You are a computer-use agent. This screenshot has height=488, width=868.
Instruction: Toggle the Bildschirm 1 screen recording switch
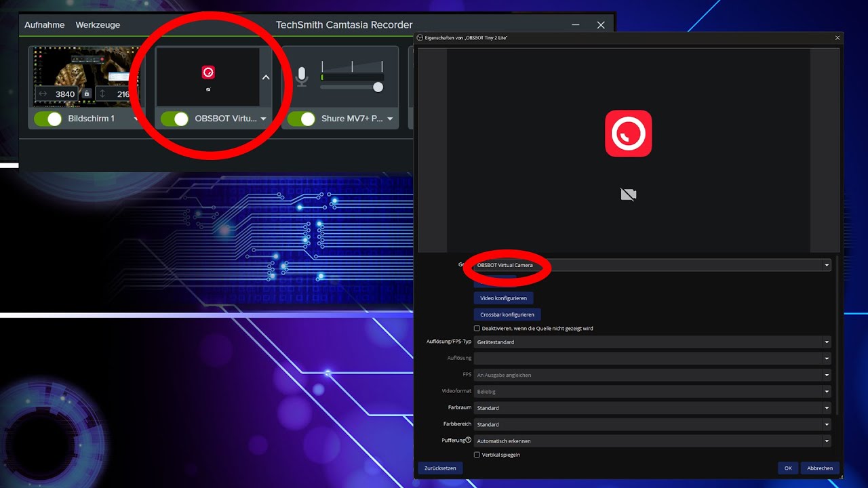coord(48,119)
